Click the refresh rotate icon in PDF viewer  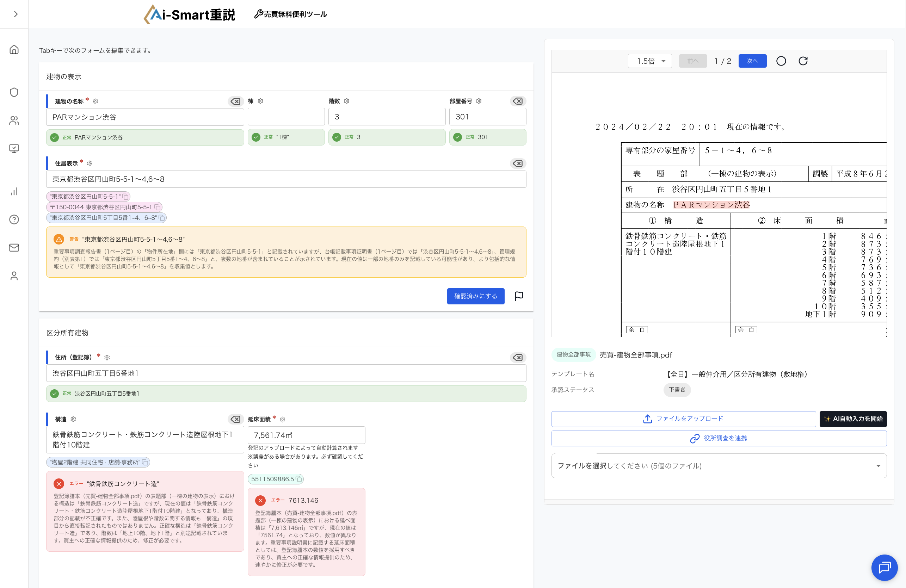pos(803,61)
